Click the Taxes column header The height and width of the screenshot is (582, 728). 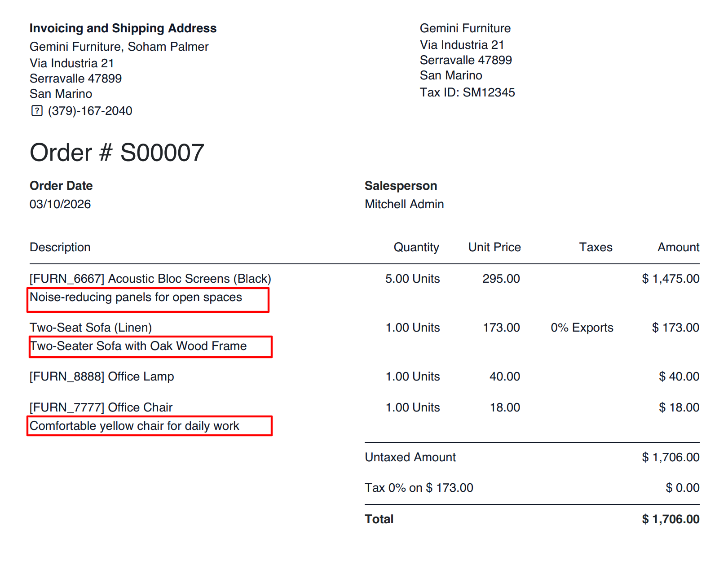[x=596, y=247]
